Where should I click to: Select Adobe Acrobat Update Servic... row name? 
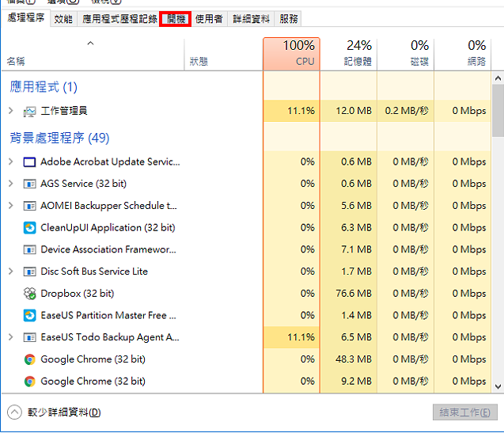coord(110,161)
